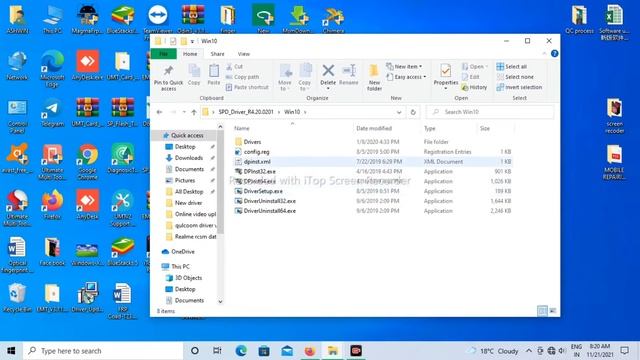Expand the Open button dropdown
The width and height of the screenshot is (640, 360).
coord(487,67)
